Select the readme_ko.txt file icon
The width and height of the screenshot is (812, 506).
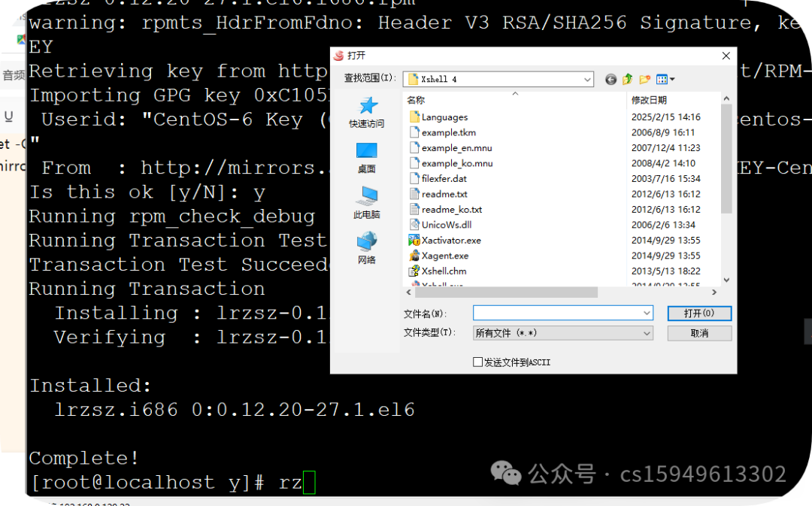[414, 209]
